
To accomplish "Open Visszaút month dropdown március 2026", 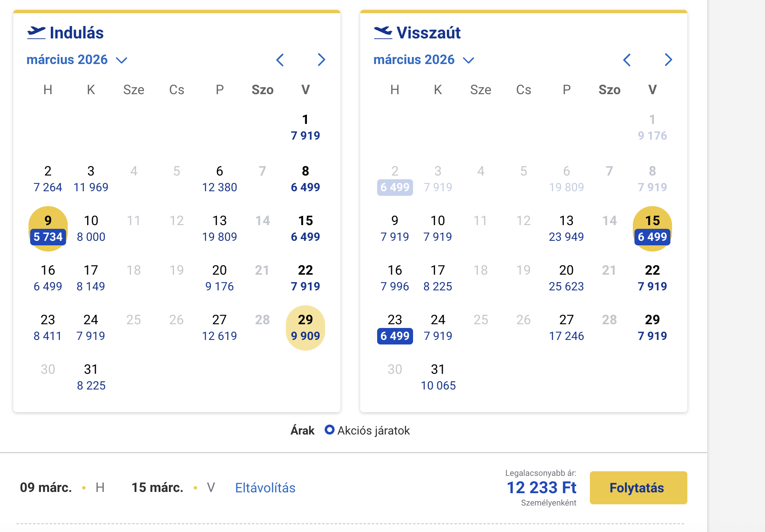I will (x=424, y=60).
